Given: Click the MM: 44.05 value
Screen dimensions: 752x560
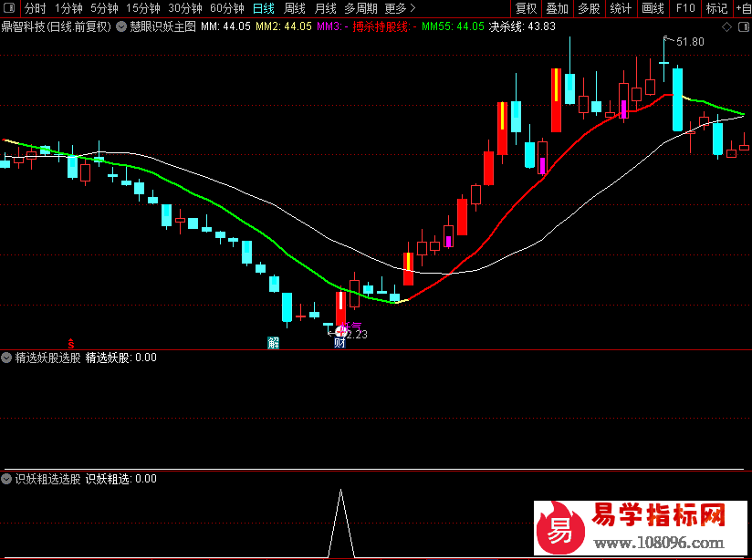Looking at the screenshot, I should click(x=225, y=26).
